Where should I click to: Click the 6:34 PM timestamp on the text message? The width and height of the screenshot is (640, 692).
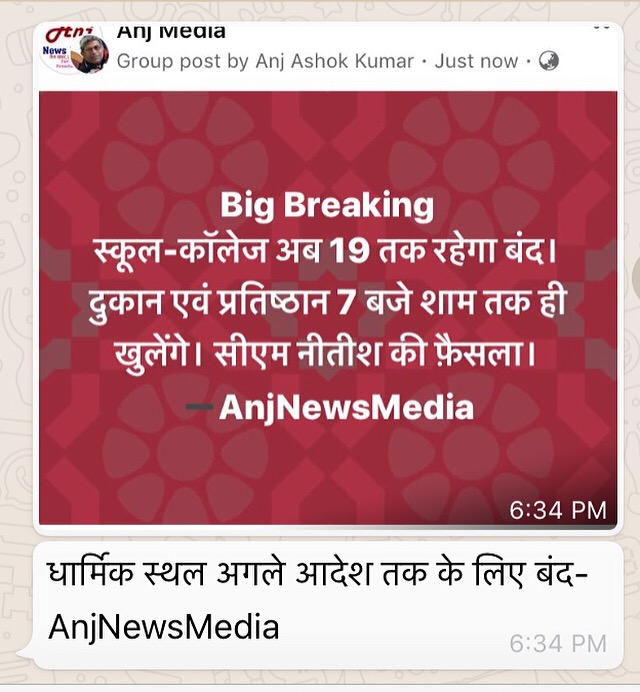tap(558, 644)
